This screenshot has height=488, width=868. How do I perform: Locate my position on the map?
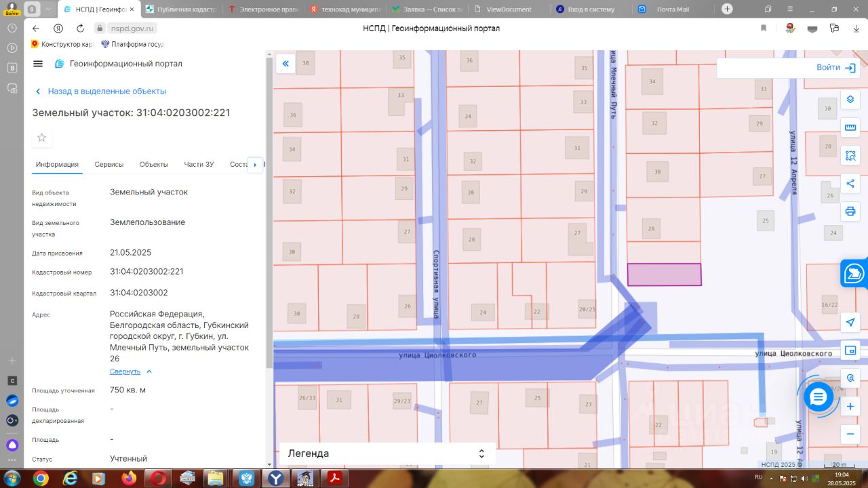[850, 323]
